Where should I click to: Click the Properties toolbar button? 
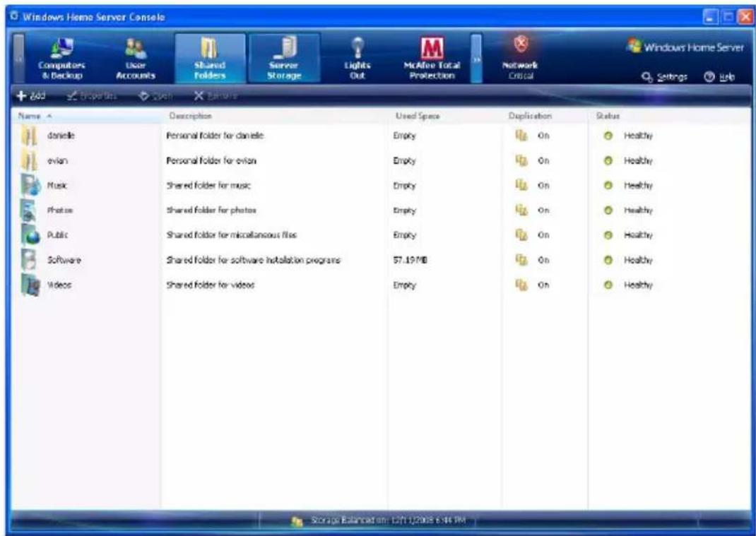point(92,95)
